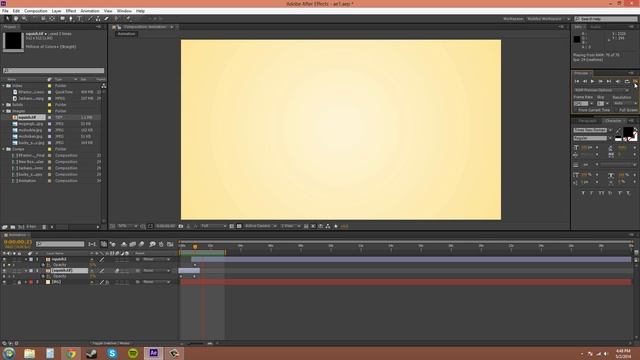Image resolution: width=640 pixels, height=360 pixels.
Task: Select the Selection arrow tool
Action: 7,19
